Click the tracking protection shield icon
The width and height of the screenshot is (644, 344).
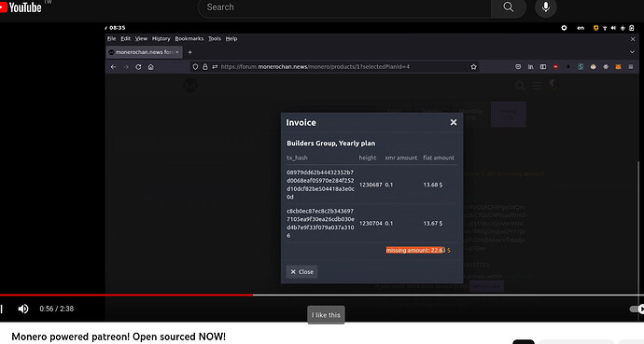195,67
